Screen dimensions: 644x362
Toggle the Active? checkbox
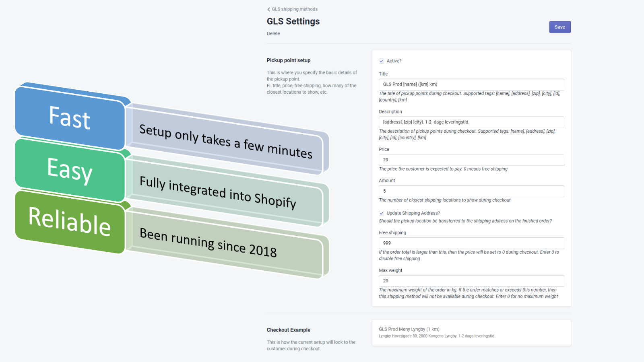(381, 61)
